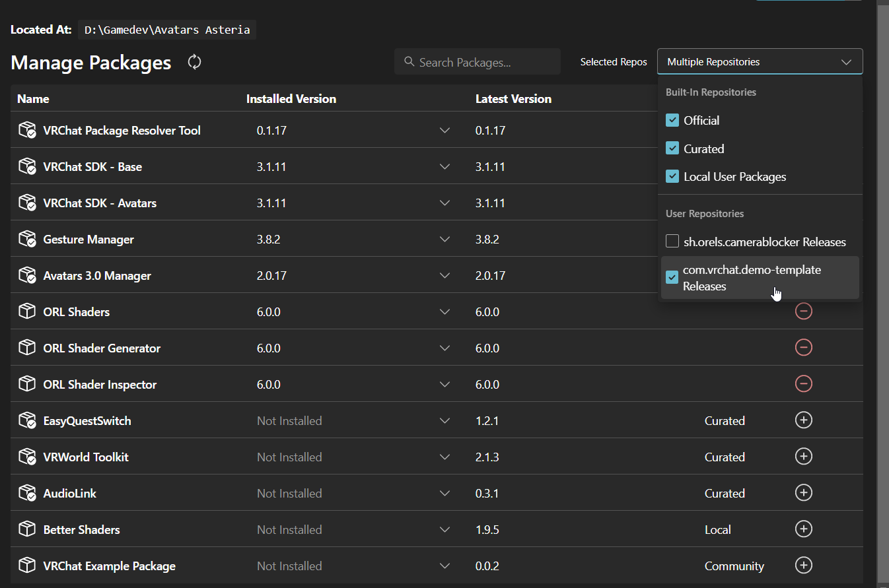Click the ORL Shaders cube icon
Screen dimensions: 889x588
tap(27, 311)
